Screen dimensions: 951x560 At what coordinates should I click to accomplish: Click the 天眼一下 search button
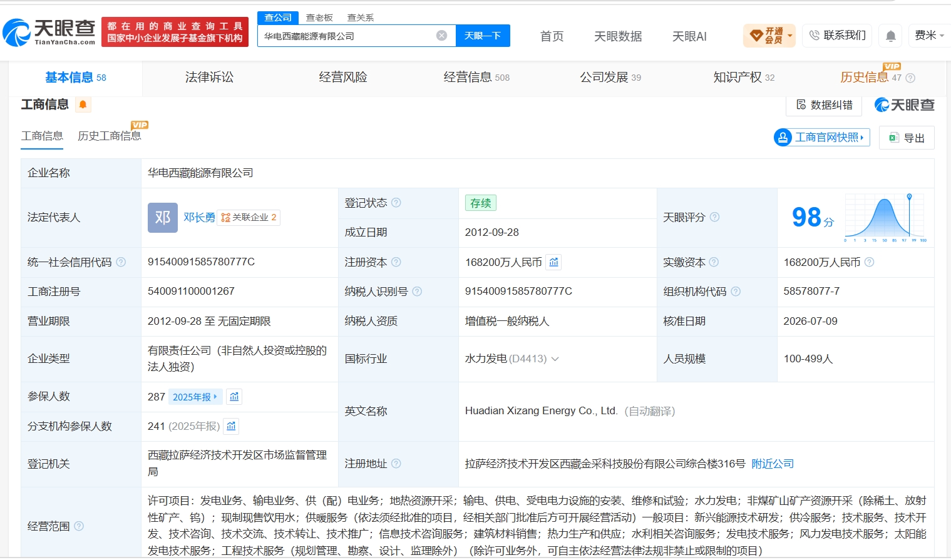point(483,36)
